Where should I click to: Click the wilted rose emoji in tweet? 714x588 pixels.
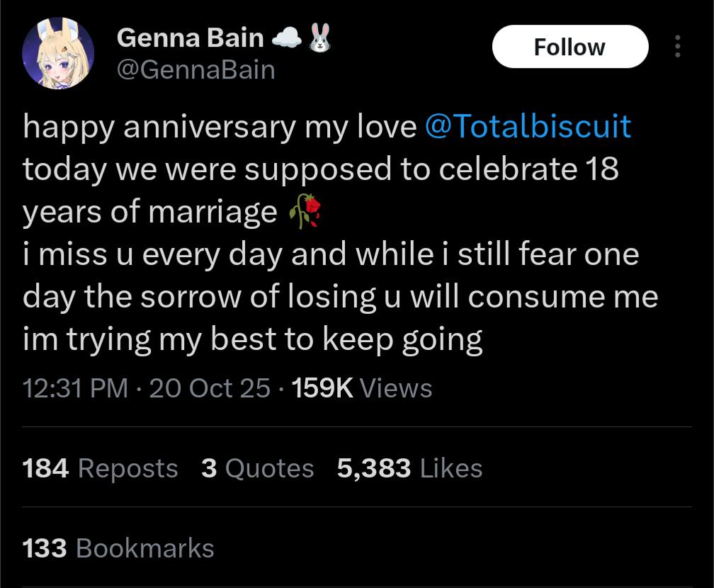pos(306,211)
